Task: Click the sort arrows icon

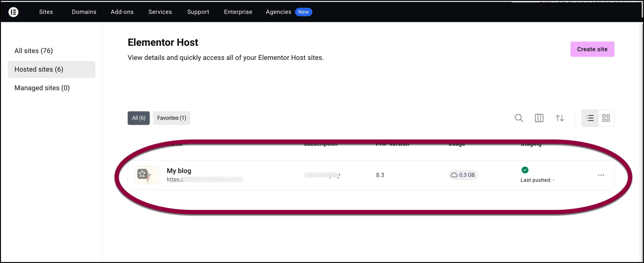Action: (559, 118)
